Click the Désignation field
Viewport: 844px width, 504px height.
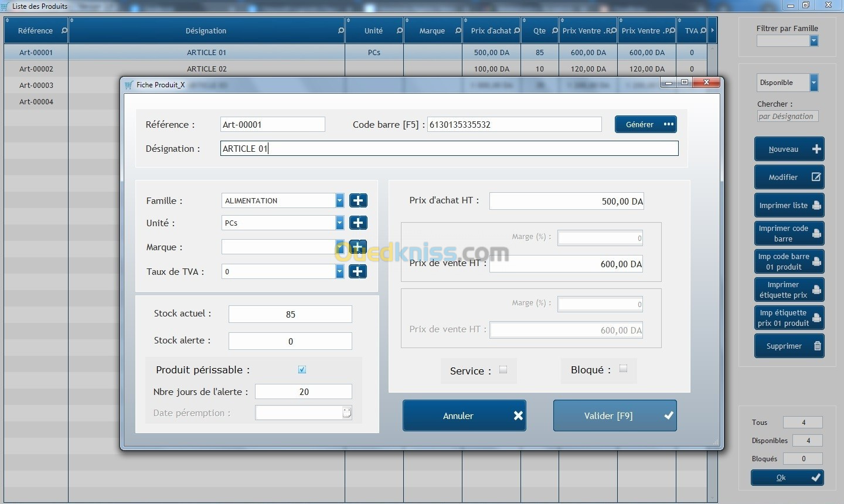point(450,148)
